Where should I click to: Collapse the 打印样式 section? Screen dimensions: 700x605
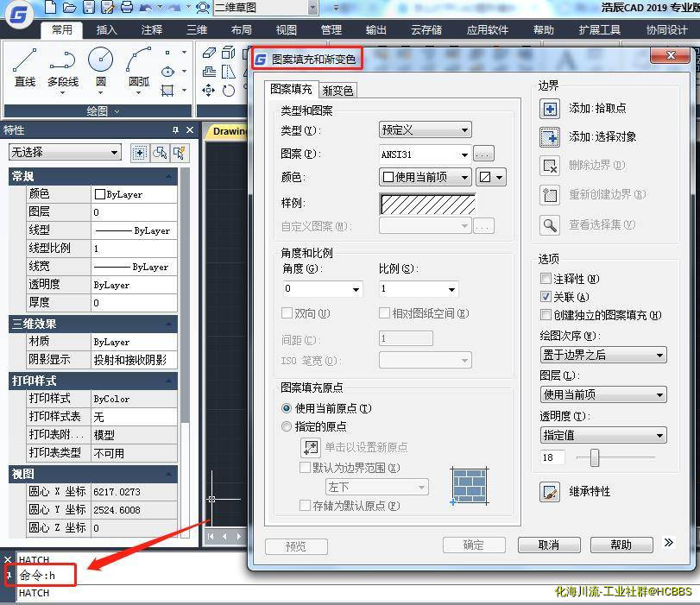pos(169,381)
